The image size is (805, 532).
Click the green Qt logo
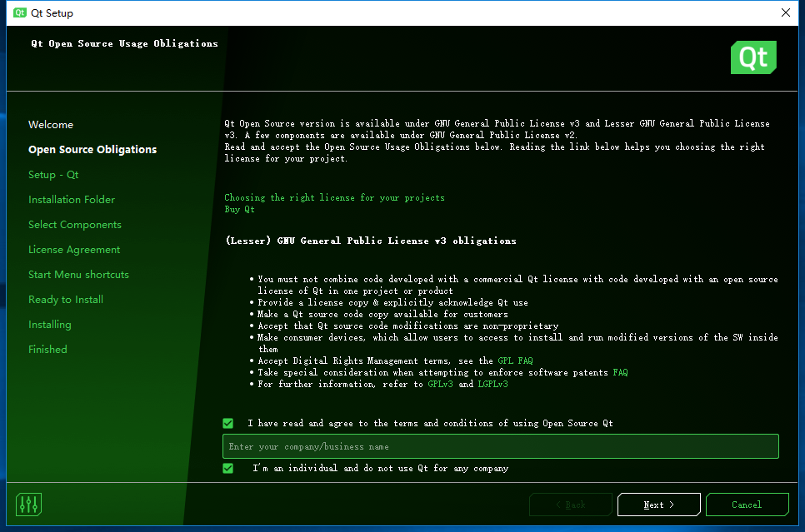(x=753, y=57)
